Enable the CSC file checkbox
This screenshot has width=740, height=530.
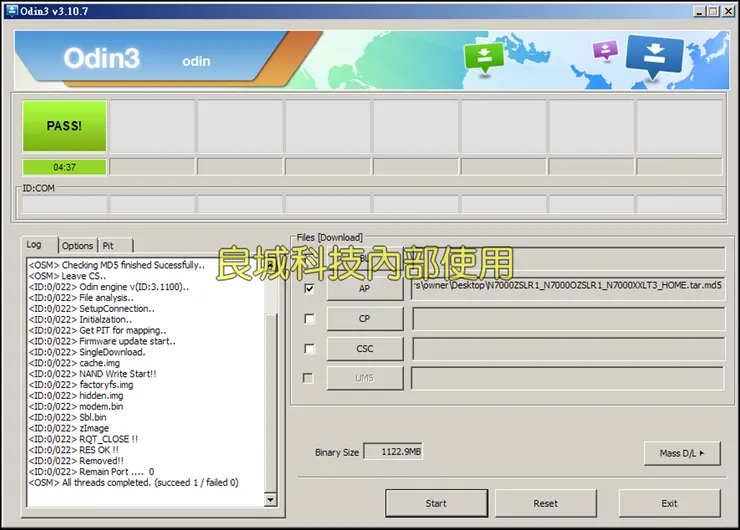310,348
